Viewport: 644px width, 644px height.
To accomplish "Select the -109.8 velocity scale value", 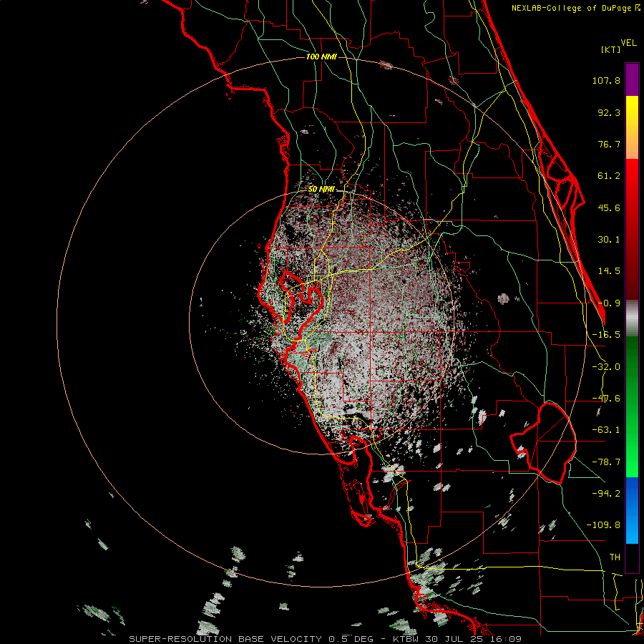I will click(603, 525).
